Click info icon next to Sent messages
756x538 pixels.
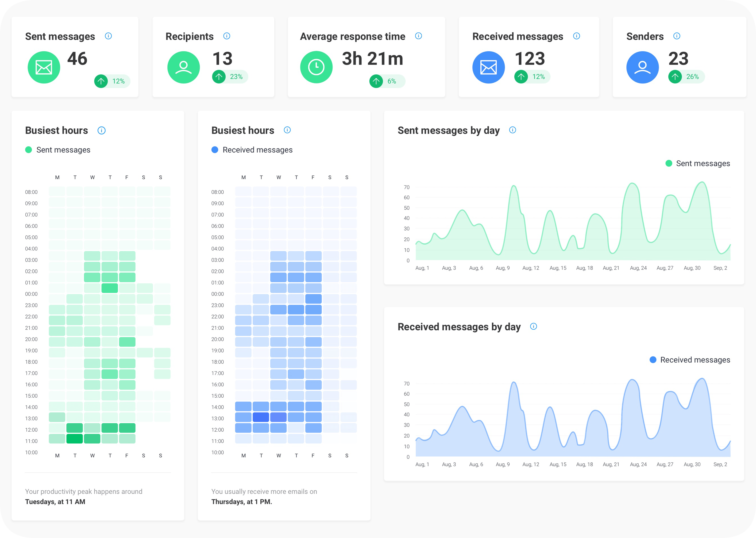point(108,36)
